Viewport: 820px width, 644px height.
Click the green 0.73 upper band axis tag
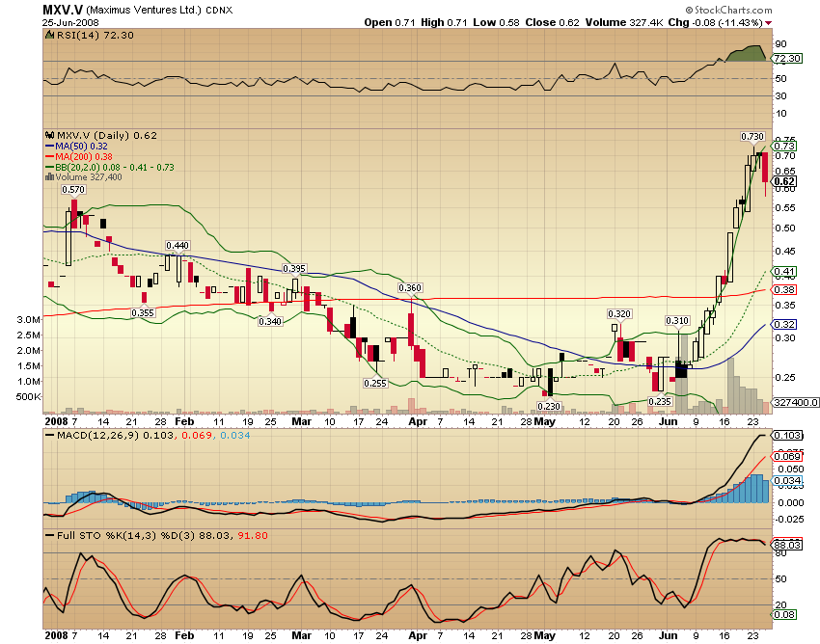[x=785, y=146]
